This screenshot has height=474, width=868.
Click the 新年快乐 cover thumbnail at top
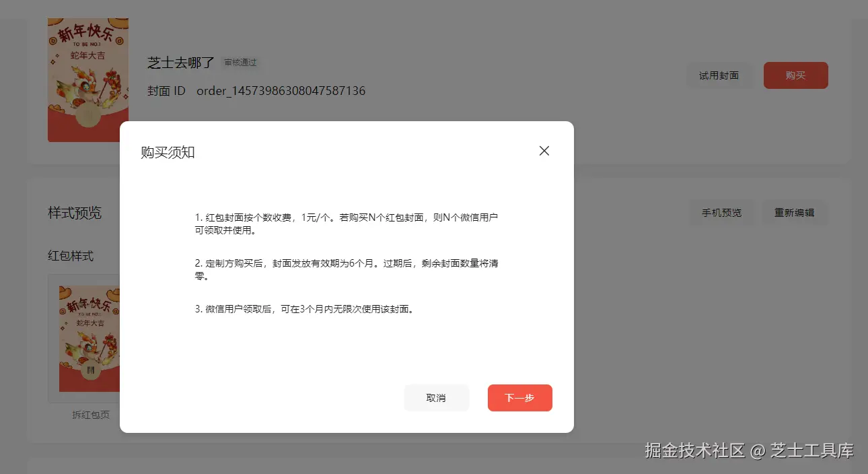(87, 74)
